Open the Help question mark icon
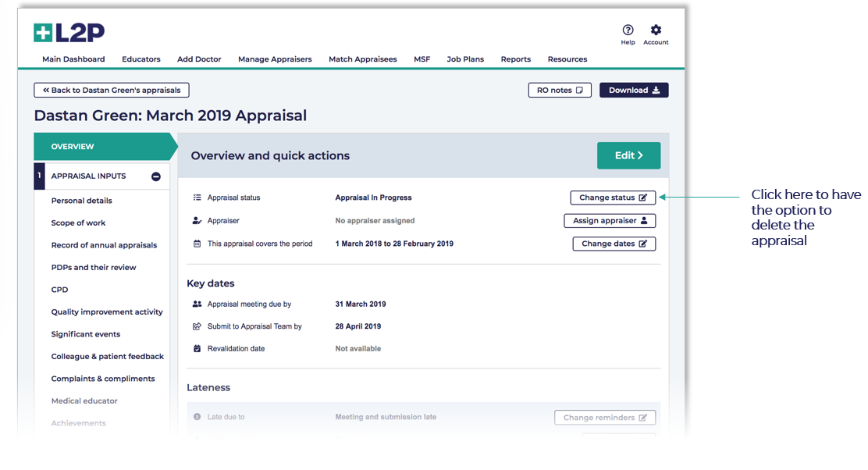 (x=628, y=30)
